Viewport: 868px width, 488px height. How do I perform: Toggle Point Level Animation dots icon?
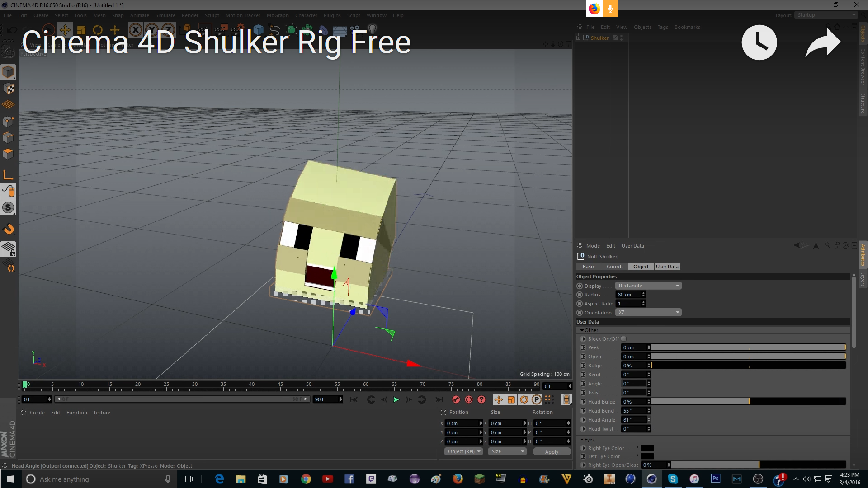click(549, 399)
